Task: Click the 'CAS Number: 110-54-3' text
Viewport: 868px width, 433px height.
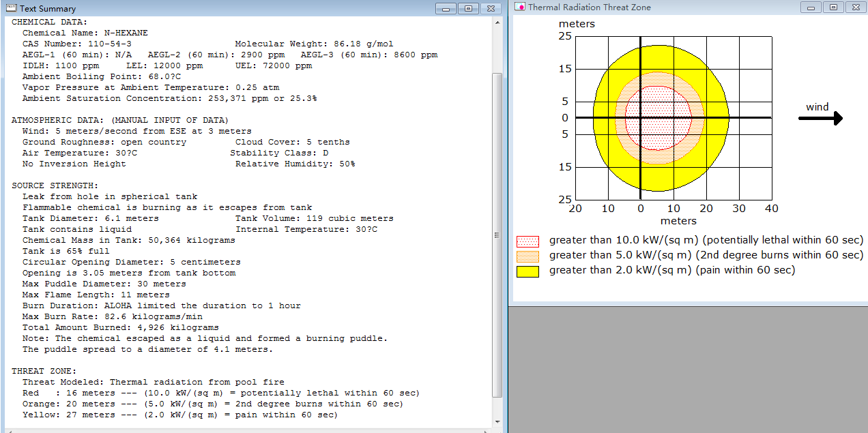Action: click(77, 44)
